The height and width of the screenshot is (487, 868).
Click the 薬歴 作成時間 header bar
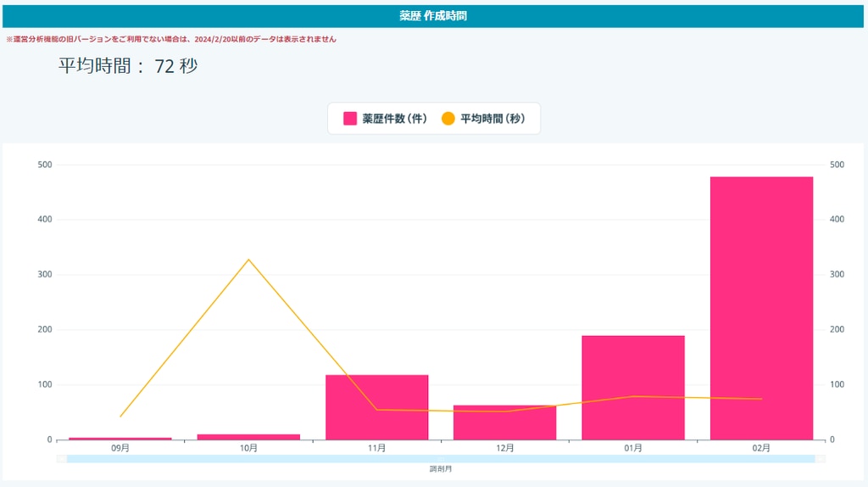point(433,16)
